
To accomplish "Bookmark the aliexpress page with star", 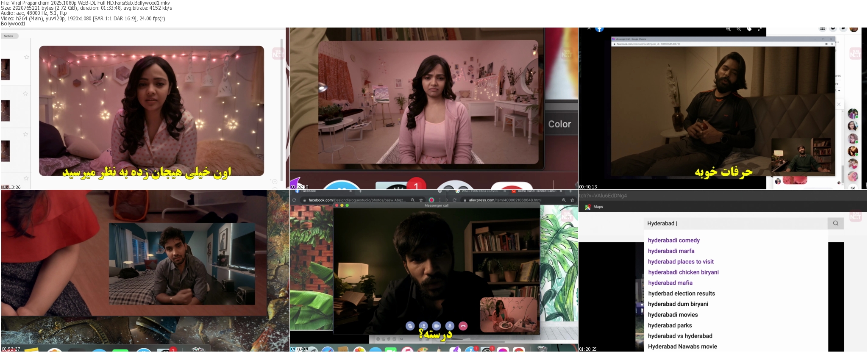I will click(572, 200).
